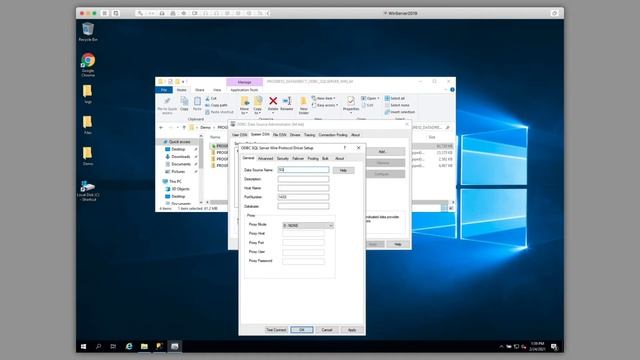Click Help beside Data Source Name

tap(343, 170)
